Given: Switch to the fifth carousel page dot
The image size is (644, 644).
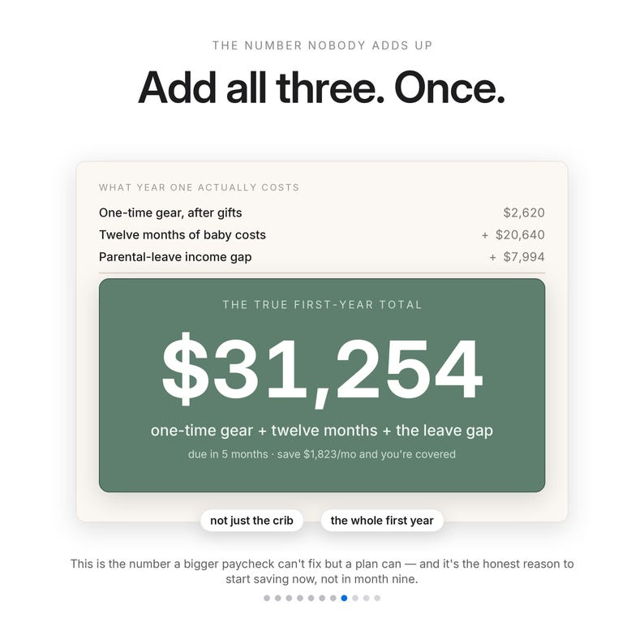Looking at the screenshot, I should point(311,598).
